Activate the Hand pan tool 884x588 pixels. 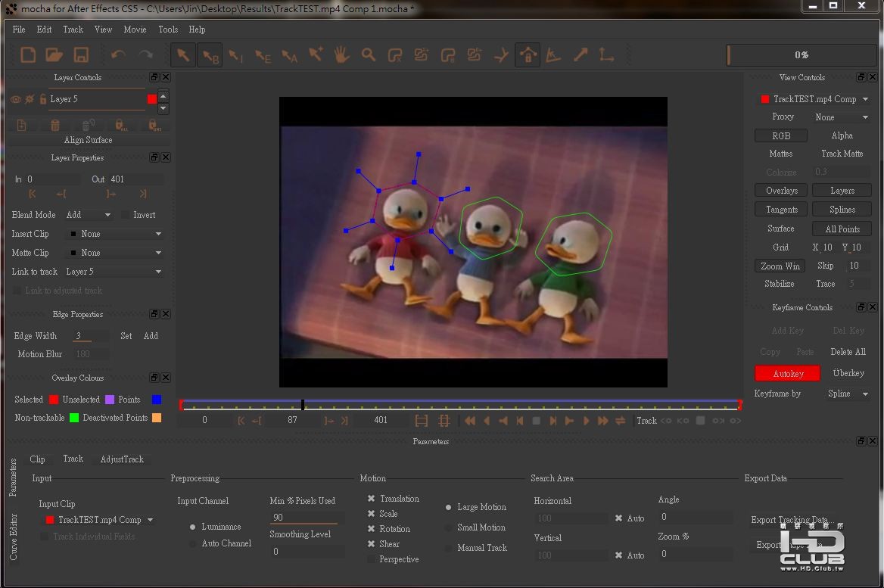point(341,54)
